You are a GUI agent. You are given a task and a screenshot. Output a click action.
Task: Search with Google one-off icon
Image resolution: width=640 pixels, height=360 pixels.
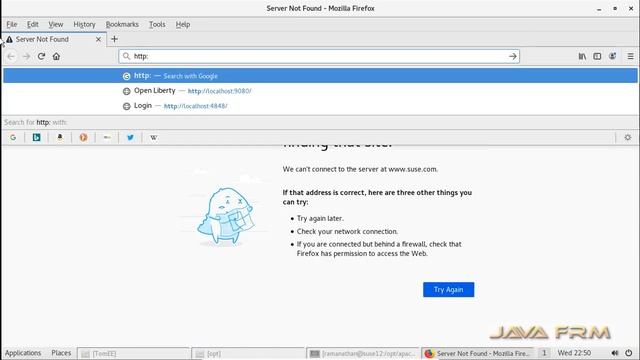pyautogui.click(x=13, y=138)
